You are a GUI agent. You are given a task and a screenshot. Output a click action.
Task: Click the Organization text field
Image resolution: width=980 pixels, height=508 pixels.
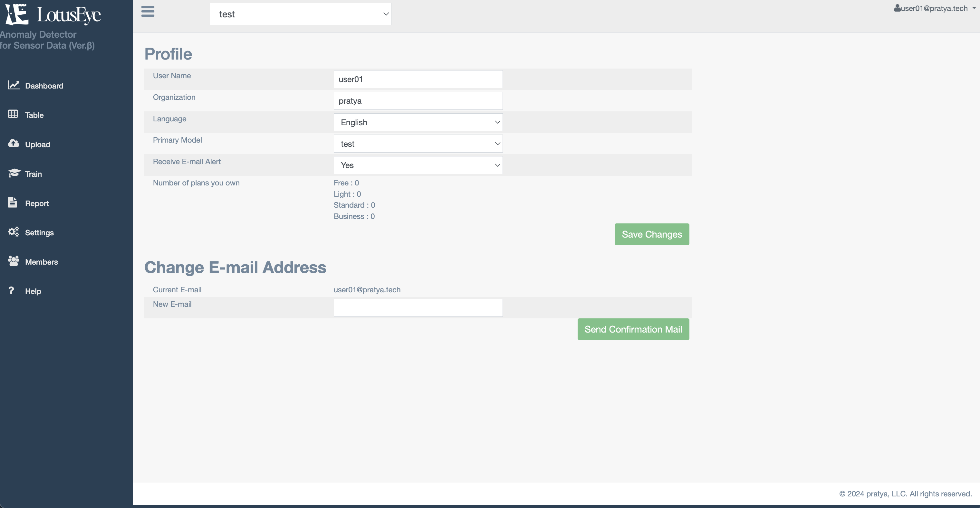coord(418,101)
